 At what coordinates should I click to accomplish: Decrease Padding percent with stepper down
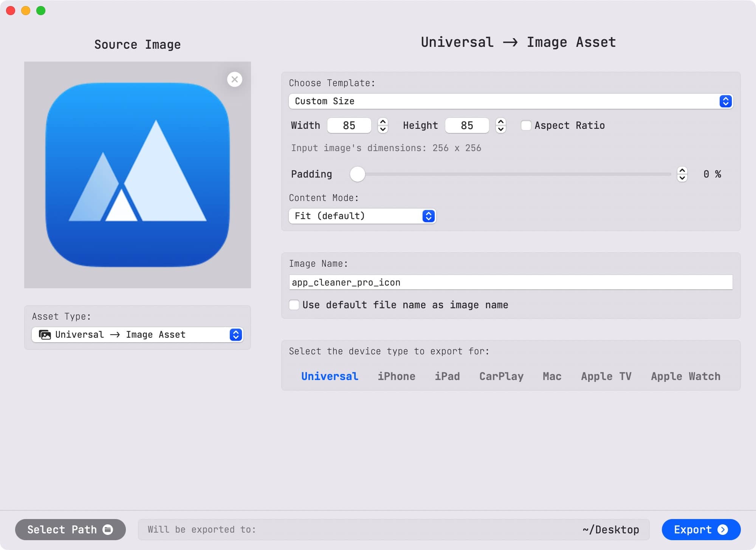click(682, 178)
